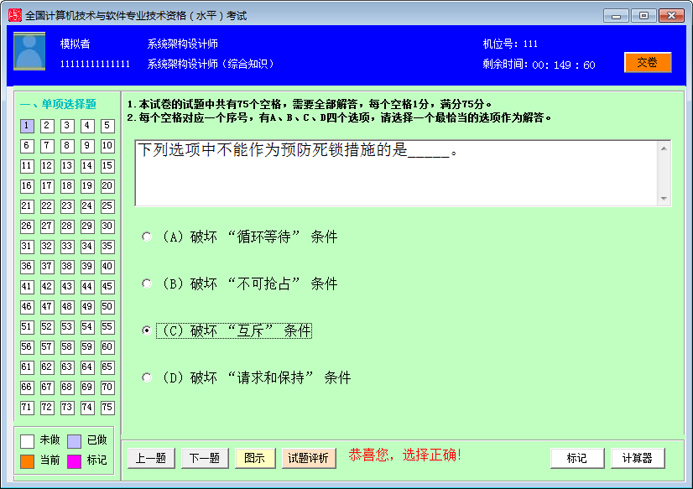
Task: Mark this question using 标记 button
Action: (577, 458)
